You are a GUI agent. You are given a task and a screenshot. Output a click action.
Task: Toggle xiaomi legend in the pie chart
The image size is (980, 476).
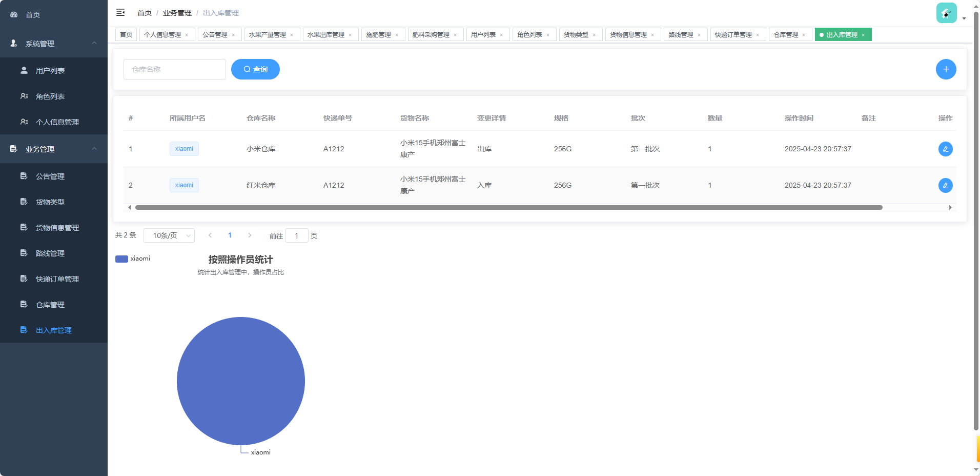click(x=133, y=259)
